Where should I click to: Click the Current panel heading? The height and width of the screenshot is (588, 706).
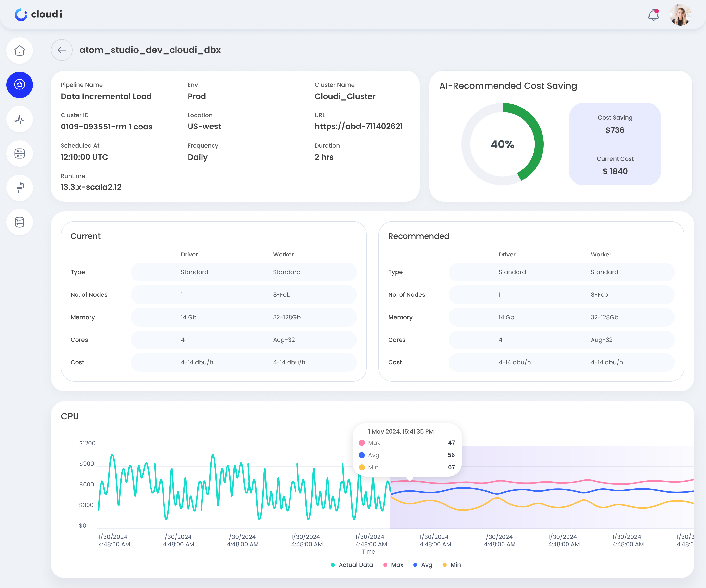[85, 236]
